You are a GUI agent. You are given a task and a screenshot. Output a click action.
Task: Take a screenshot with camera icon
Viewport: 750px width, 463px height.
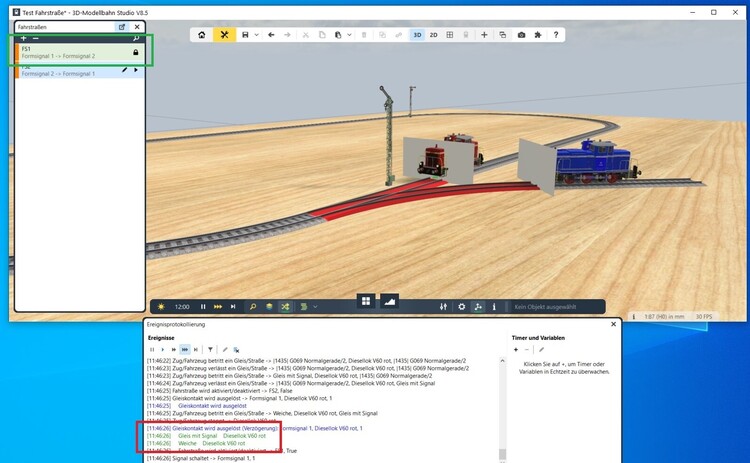[x=521, y=35]
